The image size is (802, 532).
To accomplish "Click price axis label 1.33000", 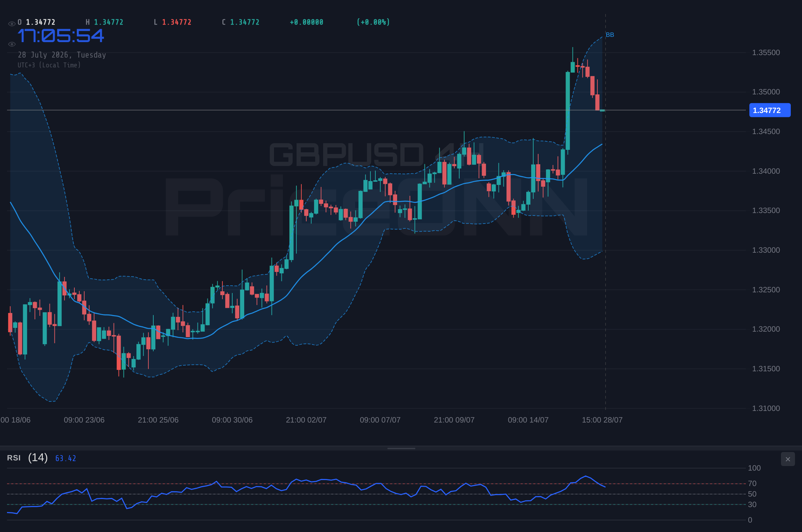I will [x=766, y=250].
